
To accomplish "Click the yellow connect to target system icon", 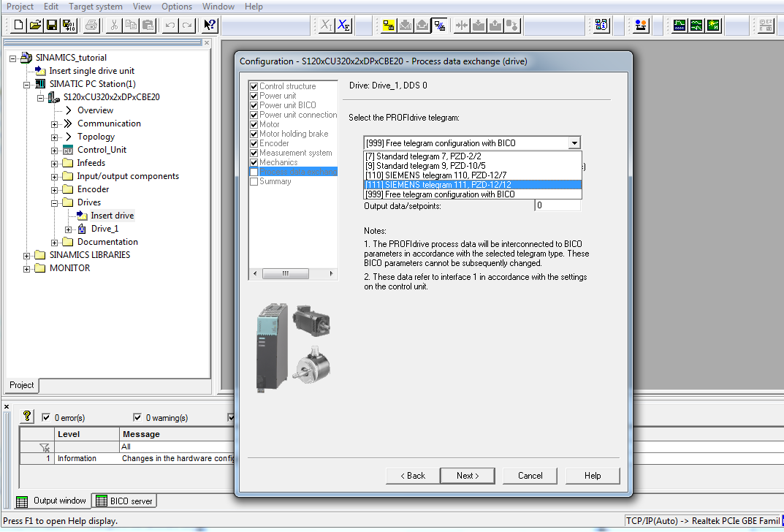I will 389,25.
